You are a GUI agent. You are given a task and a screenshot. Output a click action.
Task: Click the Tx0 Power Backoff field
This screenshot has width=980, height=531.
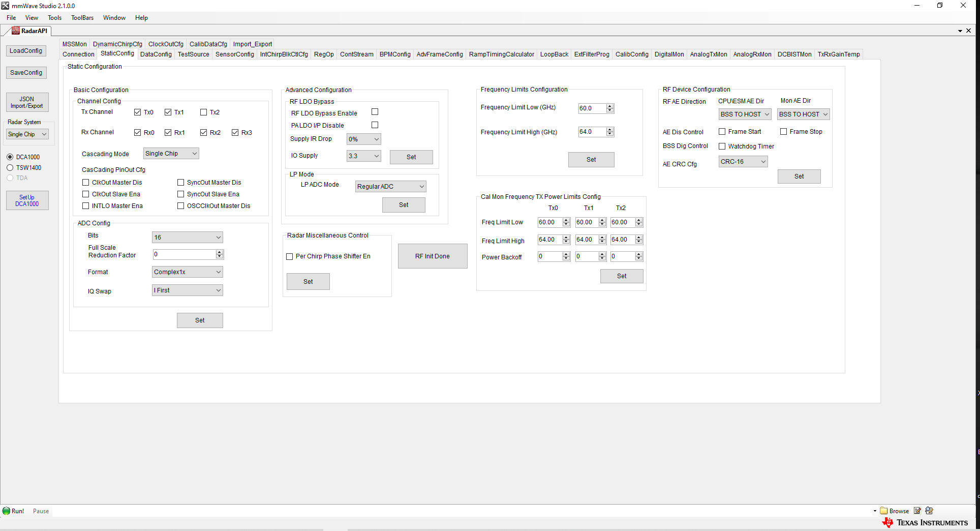[x=554, y=257]
